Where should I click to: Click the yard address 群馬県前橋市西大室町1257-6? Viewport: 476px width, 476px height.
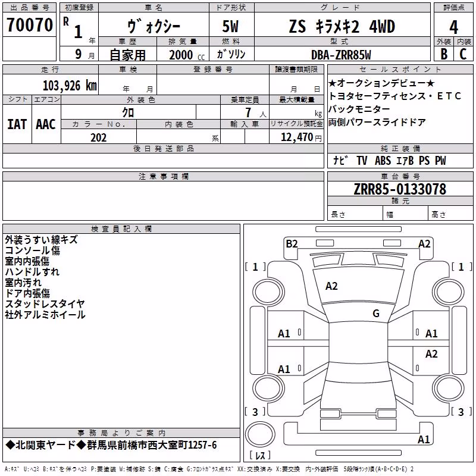(152, 445)
